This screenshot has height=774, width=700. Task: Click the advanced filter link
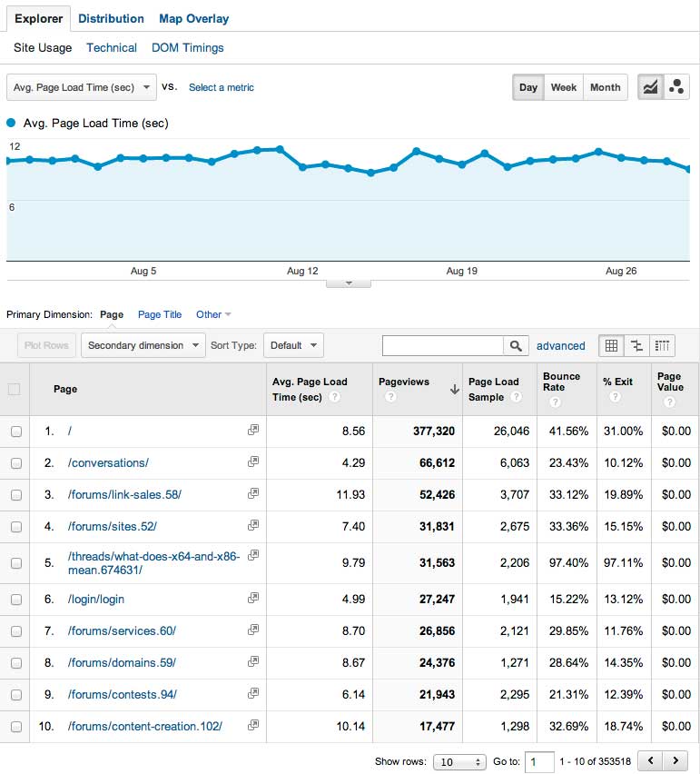pos(560,345)
